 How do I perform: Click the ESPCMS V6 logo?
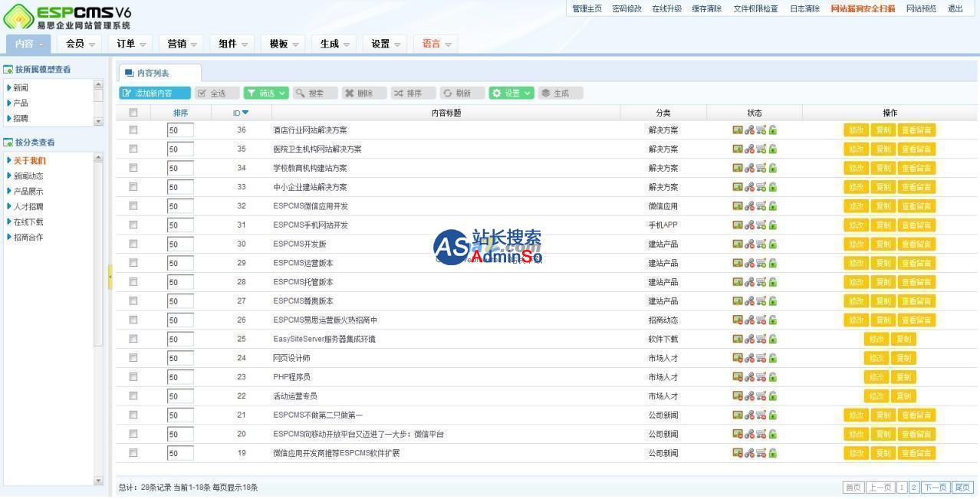[x=67, y=16]
